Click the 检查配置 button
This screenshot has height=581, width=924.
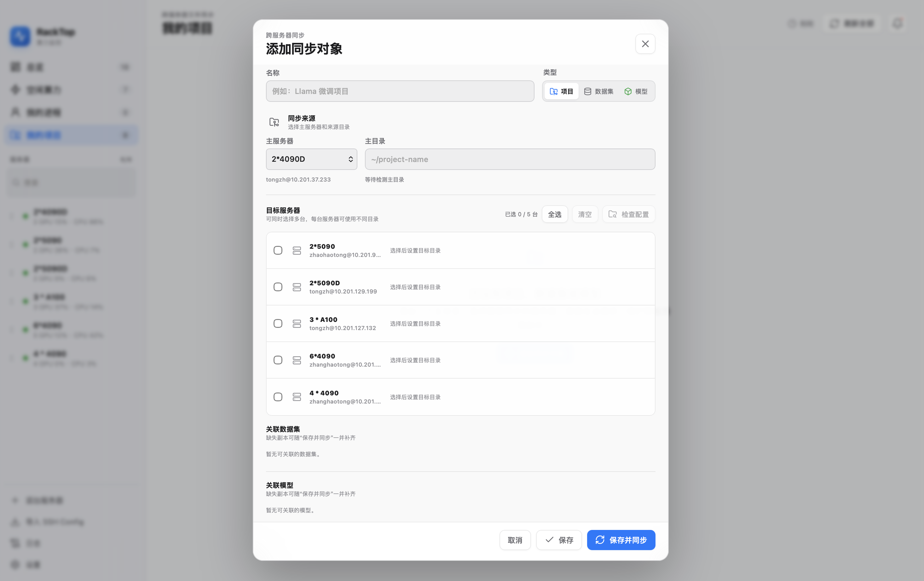pyautogui.click(x=628, y=214)
